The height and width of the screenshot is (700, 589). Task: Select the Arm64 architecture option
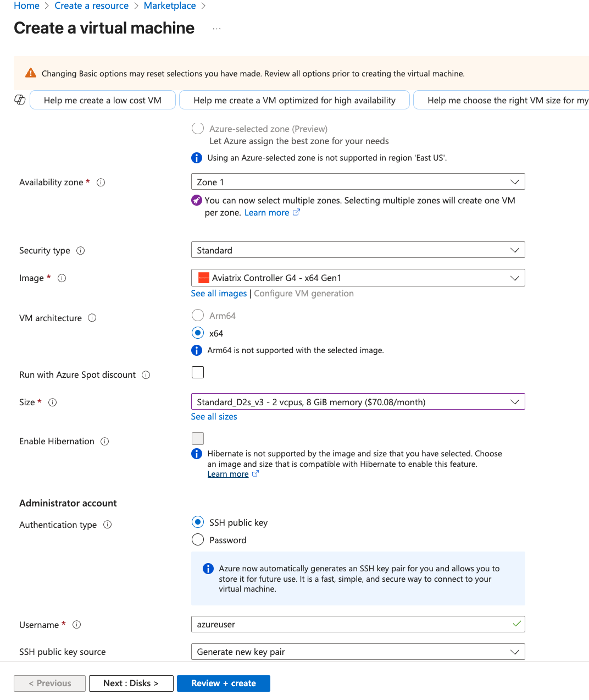pyautogui.click(x=197, y=315)
